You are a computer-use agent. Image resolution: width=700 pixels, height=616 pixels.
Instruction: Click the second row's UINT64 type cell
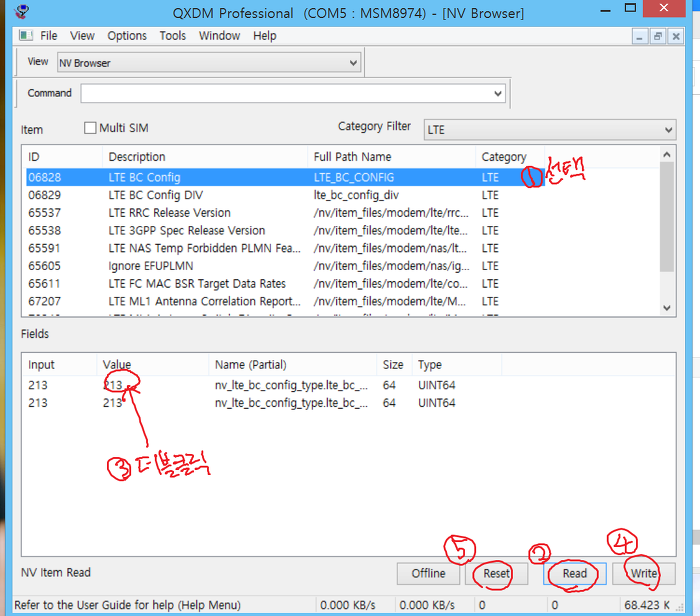coord(437,403)
